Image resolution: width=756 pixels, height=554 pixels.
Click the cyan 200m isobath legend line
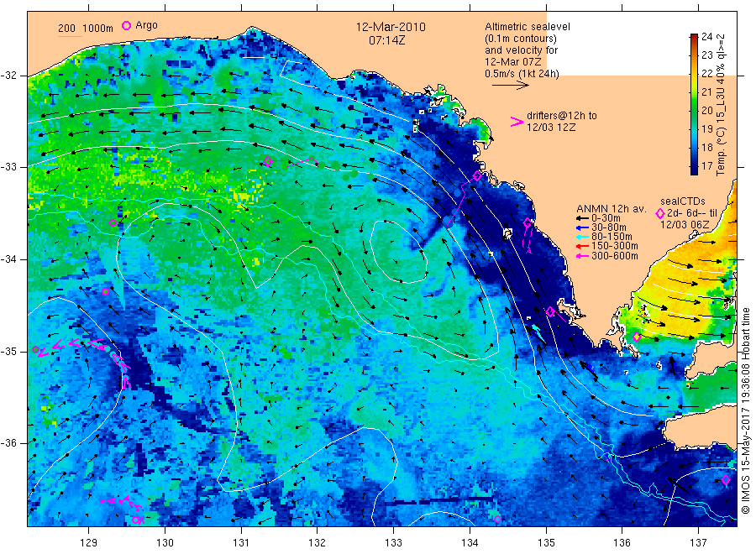pos(71,35)
